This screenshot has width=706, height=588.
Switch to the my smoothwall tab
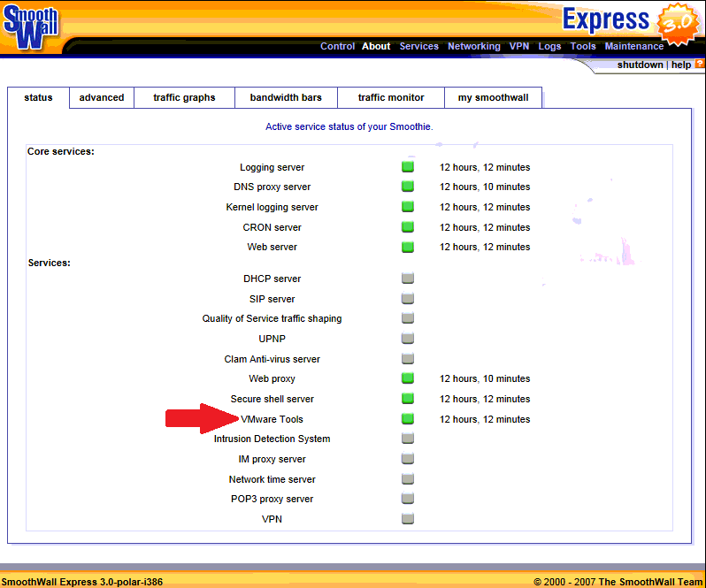(x=493, y=97)
